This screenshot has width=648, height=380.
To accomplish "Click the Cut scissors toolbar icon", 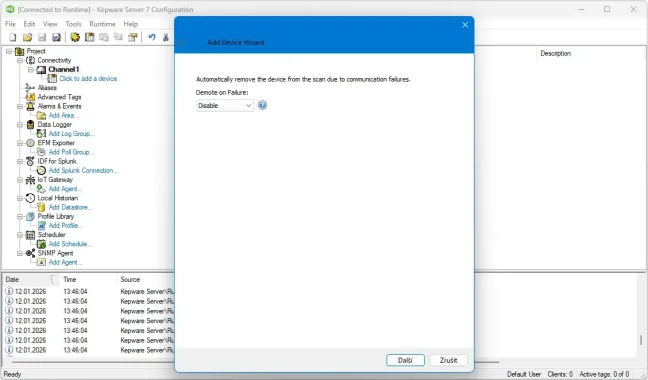I will 166,38.
